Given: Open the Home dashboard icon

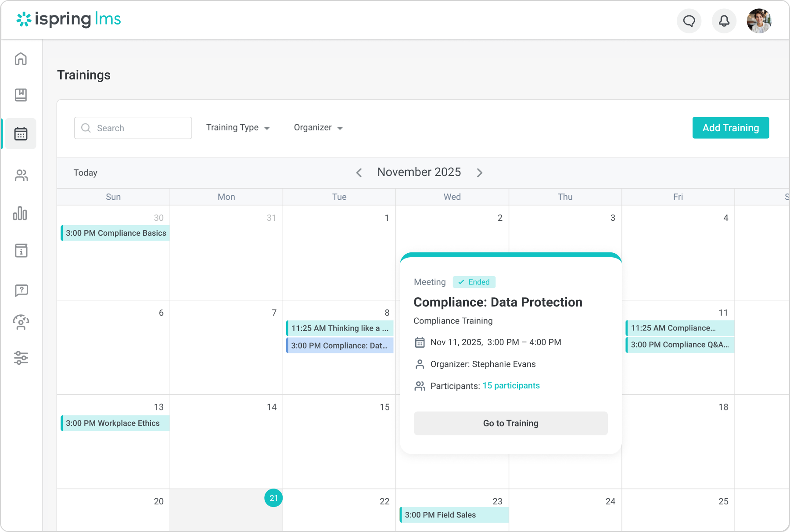Looking at the screenshot, I should point(21,59).
